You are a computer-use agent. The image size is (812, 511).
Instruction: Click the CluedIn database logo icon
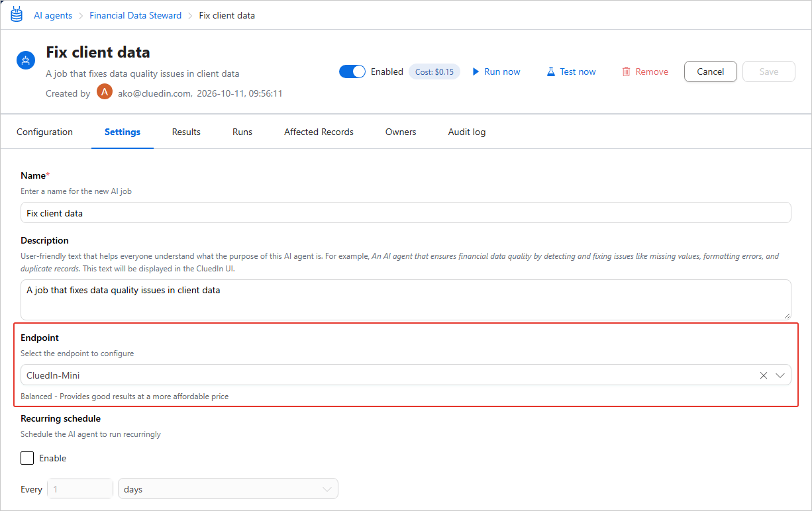pyautogui.click(x=17, y=15)
